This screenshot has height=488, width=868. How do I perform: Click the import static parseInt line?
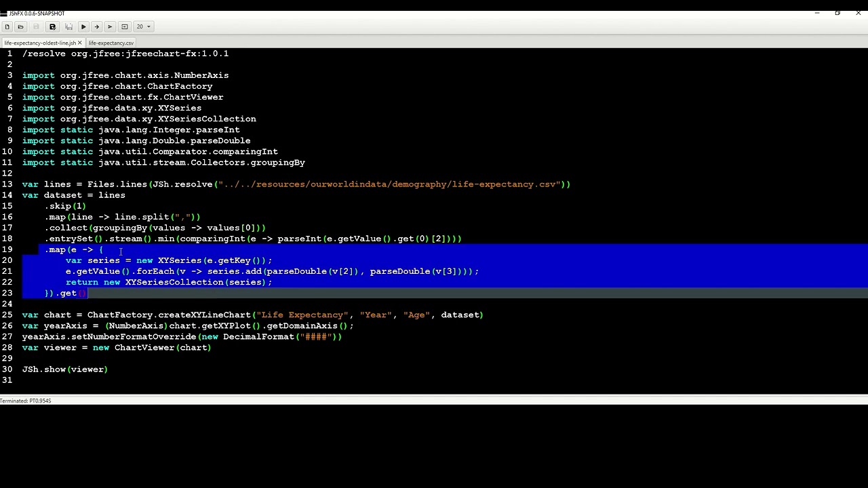pos(131,129)
